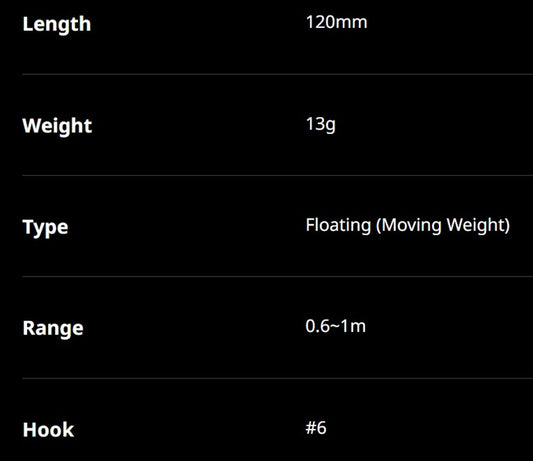Image resolution: width=533 pixels, height=461 pixels.
Task: Select the 120mm length value
Action: (x=337, y=22)
